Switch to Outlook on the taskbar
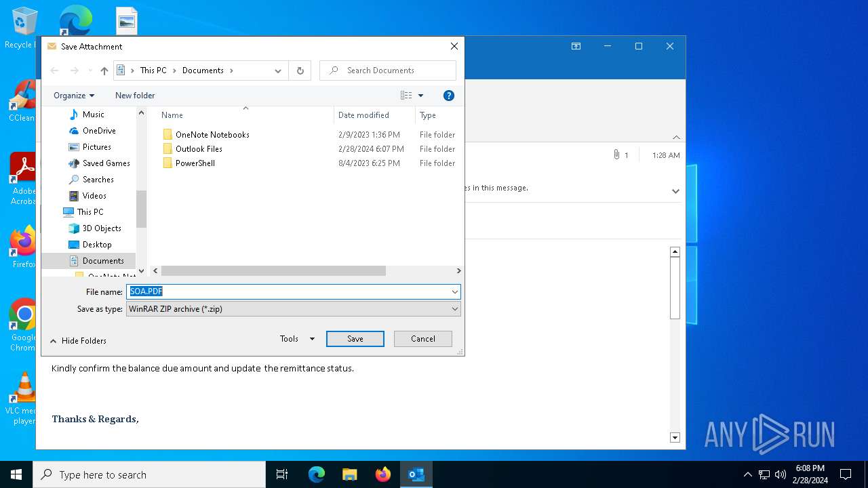Screen dimensions: 868x488 point(416,474)
